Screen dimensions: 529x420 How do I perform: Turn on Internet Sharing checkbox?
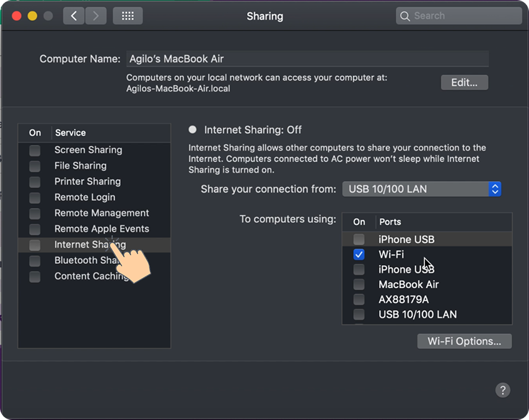click(x=35, y=245)
